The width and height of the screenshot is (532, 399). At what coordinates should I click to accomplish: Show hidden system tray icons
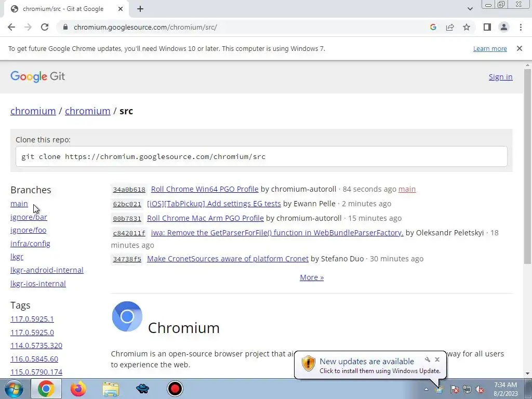[x=426, y=389]
